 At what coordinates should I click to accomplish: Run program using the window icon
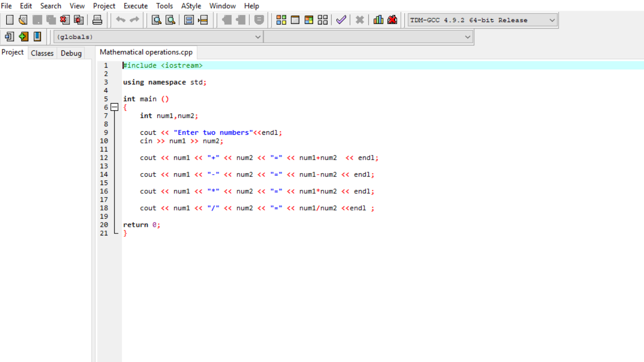coord(295,20)
